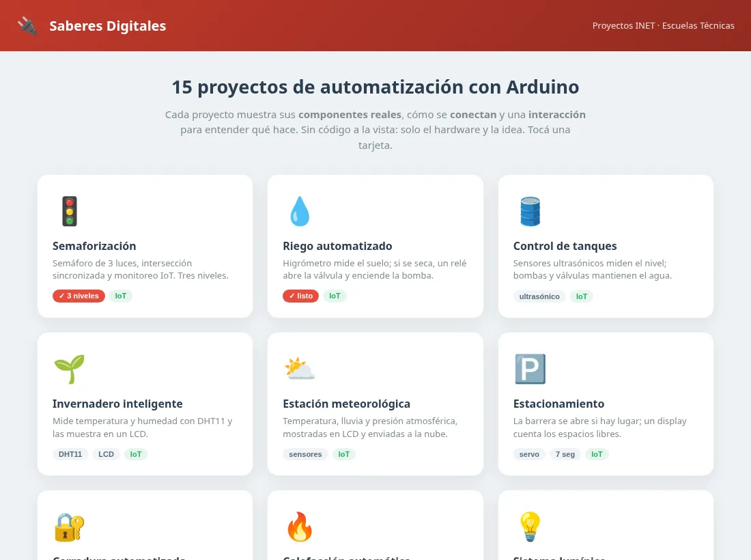Image resolution: width=751 pixels, height=560 pixels.
Task: Click the 'LCD' tag on Invernadero card
Action: click(107, 454)
